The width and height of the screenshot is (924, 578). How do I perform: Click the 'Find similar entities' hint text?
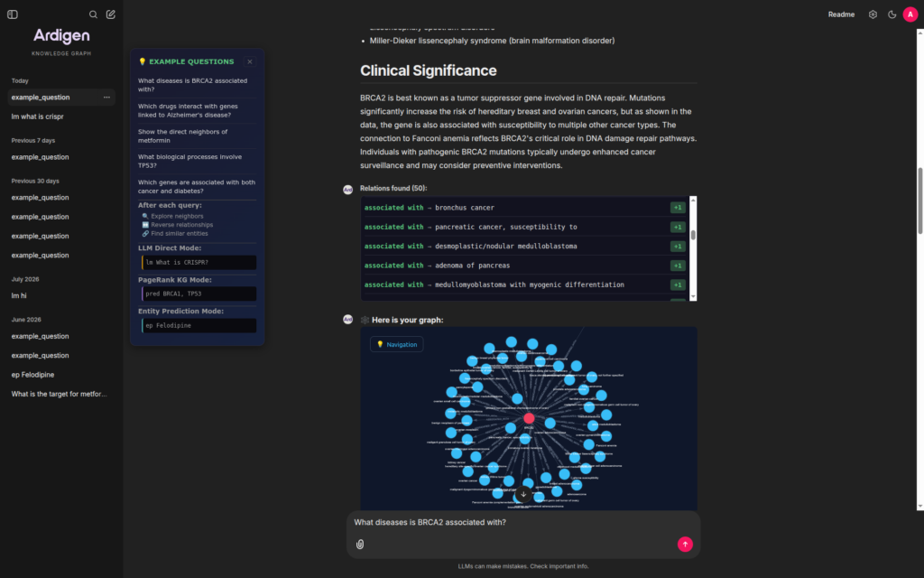pos(180,234)
